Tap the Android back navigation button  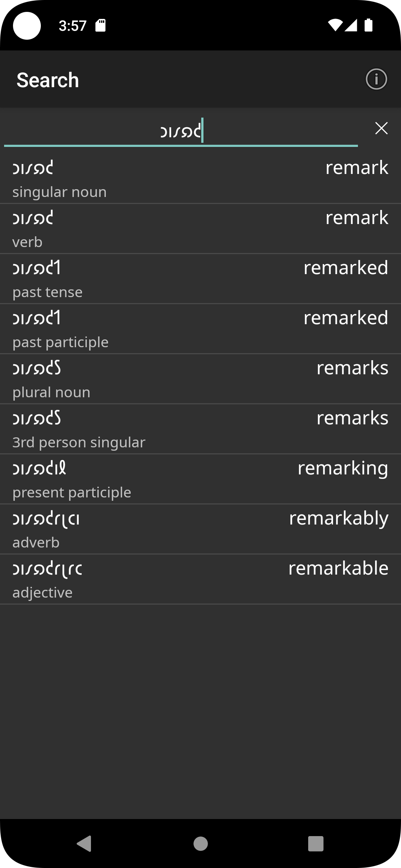(84, 844)
